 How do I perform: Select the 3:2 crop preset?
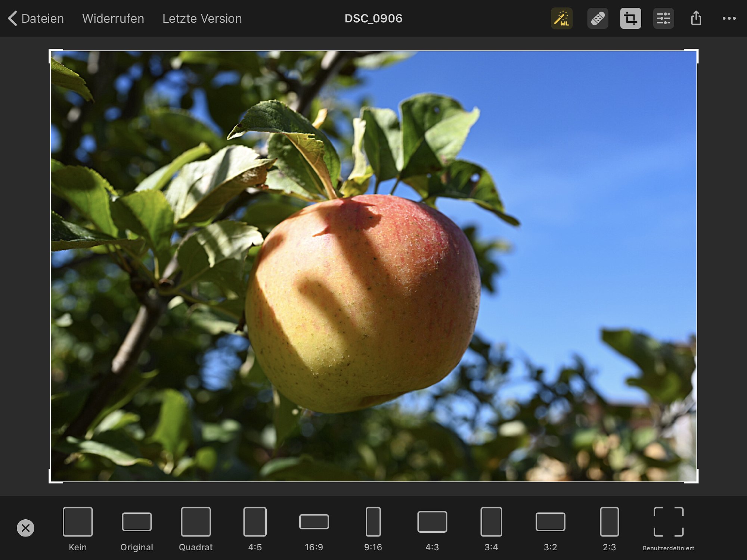click(x=550, y=528)
